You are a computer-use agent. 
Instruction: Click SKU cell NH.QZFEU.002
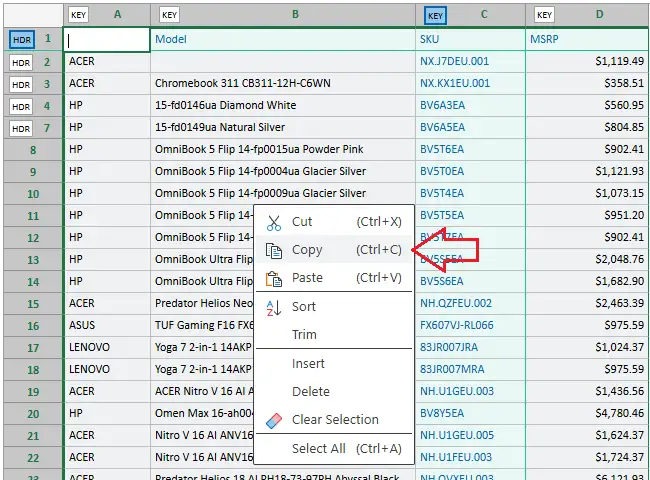click(471, 303)
